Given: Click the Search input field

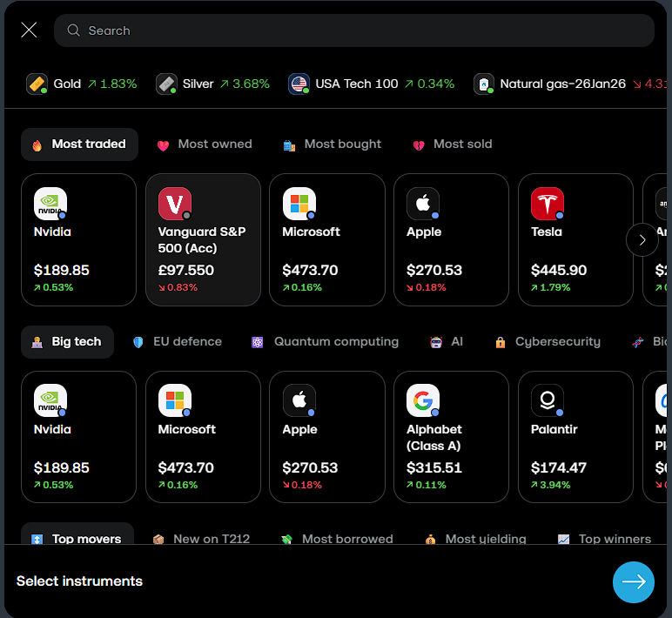Looking at the screenshot, I should pyautogui.click(x=354, y=30).
